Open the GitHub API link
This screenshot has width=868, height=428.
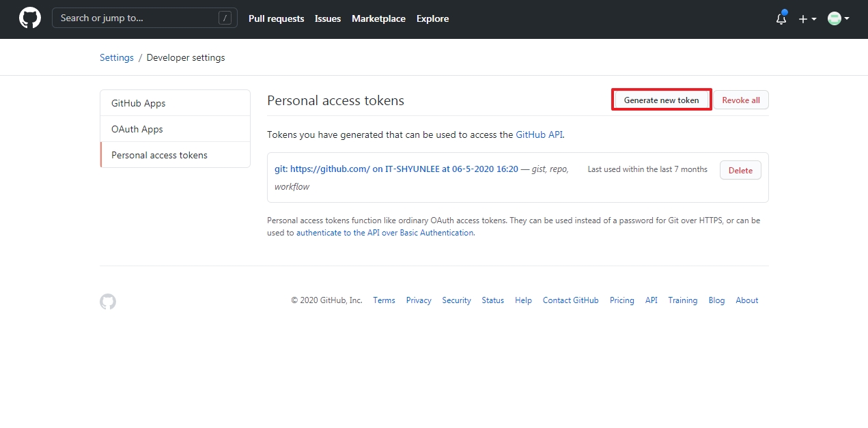(540, 134)
